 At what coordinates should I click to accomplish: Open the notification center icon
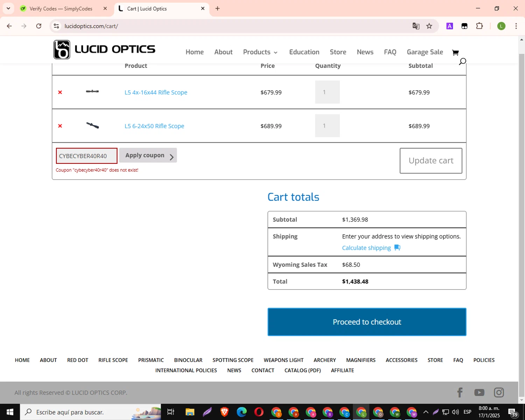tap(513, 412)
